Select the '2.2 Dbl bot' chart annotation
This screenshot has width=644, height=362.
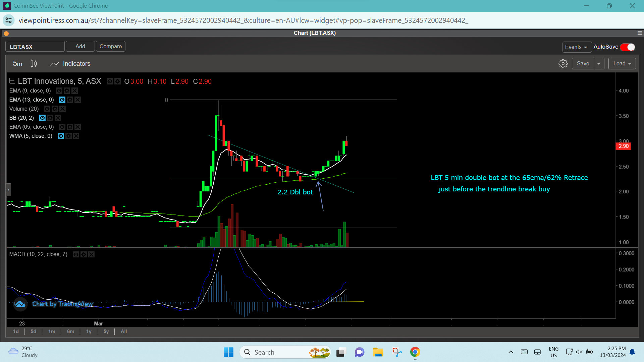(295, 192)
